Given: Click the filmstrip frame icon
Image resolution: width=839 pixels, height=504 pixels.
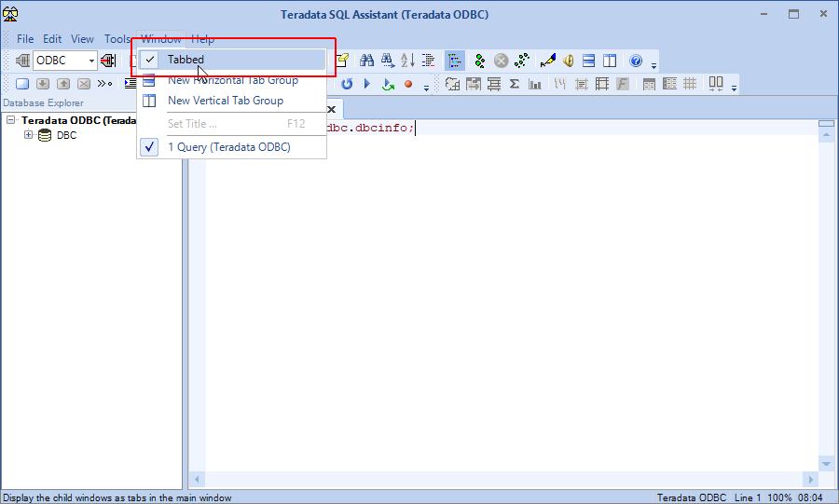Looking at the screenshot, I should point(602,84).
